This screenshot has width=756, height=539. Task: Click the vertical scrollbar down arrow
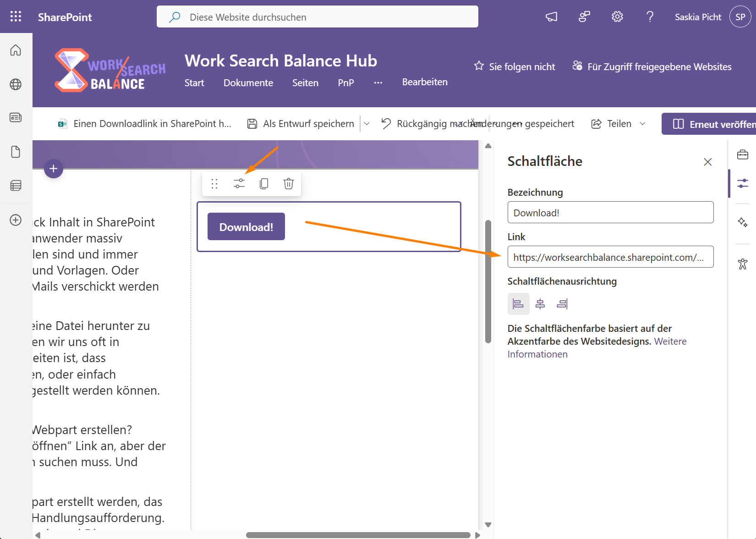pyautogui.click(x=488, y=525)
